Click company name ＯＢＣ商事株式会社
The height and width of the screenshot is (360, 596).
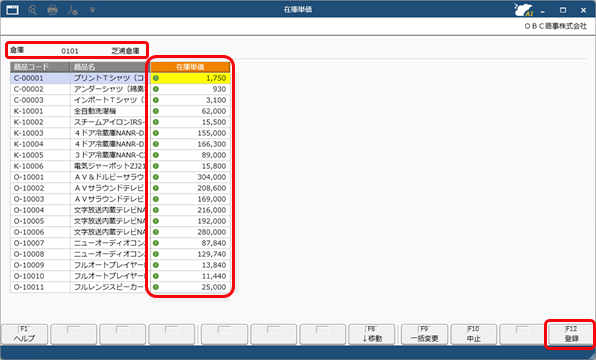click(556, 26)
